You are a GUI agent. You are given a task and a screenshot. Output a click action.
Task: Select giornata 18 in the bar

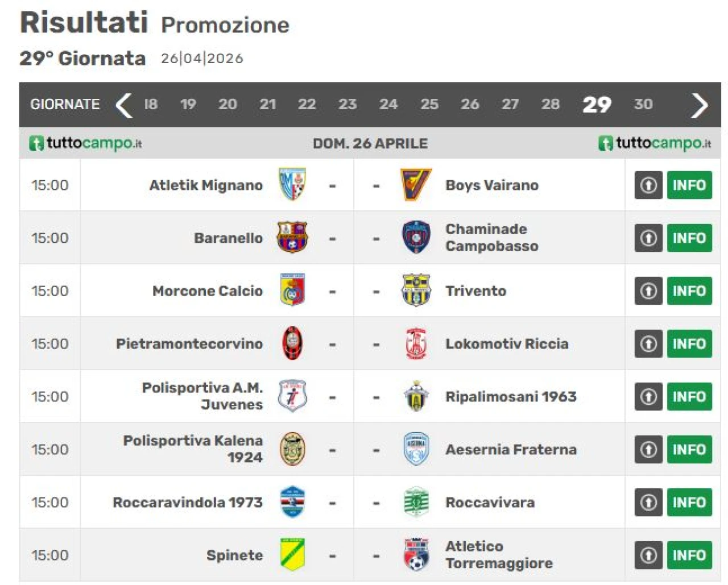tap(151, 105)
